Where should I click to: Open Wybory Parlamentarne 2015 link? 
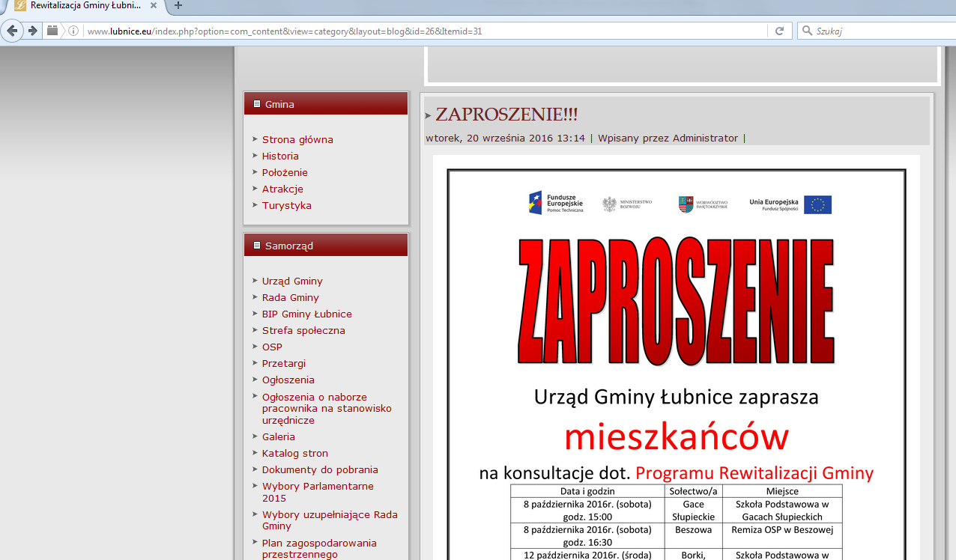(x=318, y=492)
